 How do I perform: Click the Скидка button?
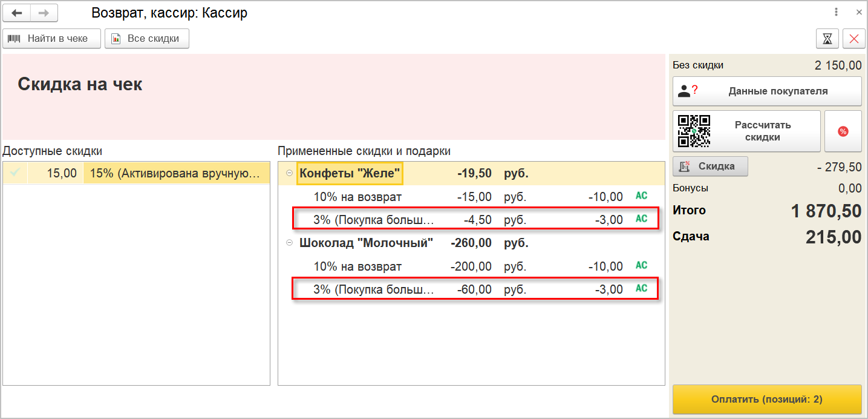710,166
